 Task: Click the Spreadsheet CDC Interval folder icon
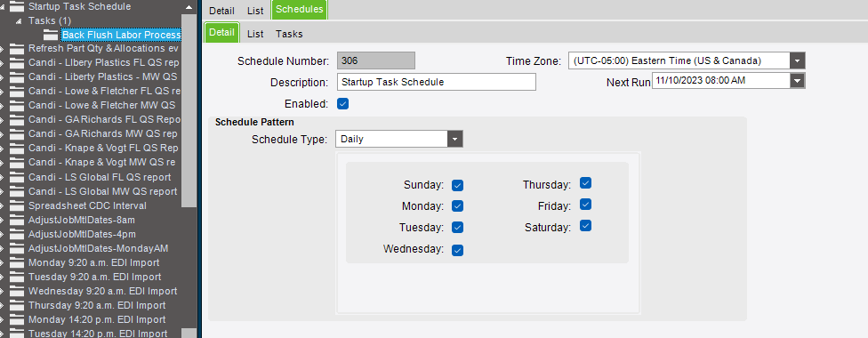tap(17, 205)
